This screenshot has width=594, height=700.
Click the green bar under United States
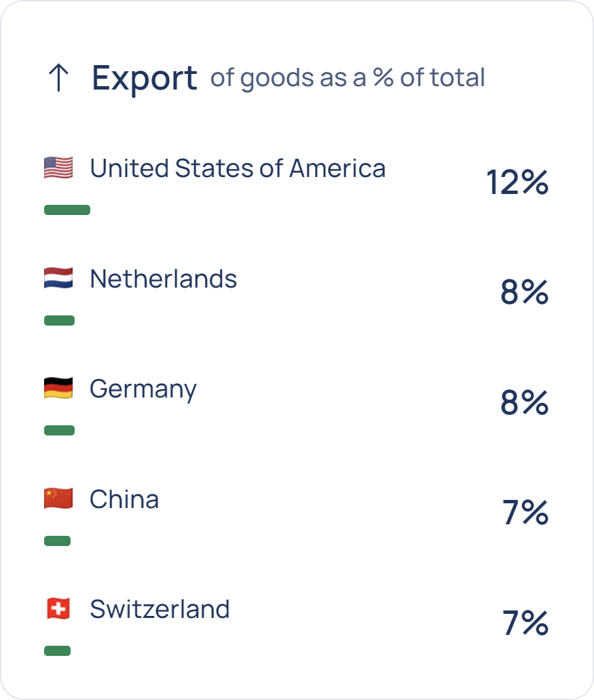click(x=67, y=210)
